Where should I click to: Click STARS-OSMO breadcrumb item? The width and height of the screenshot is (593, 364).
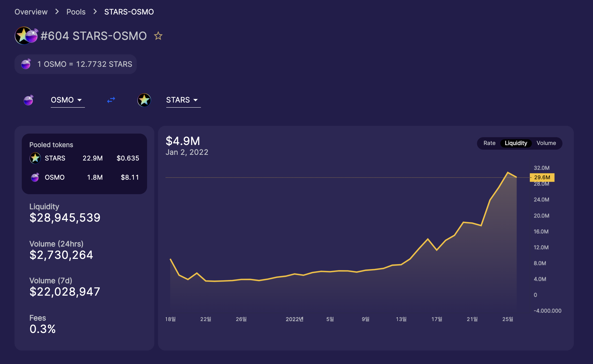(129, 12)
